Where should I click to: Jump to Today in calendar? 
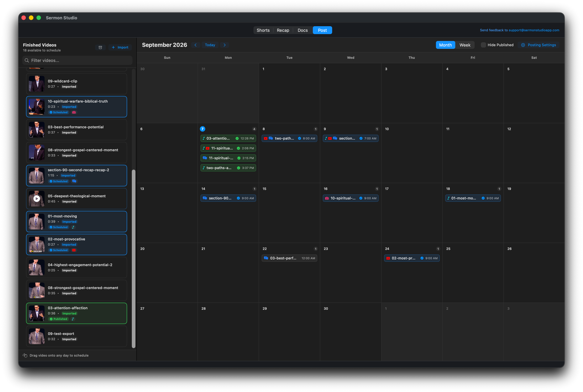(x=210, y=45)
